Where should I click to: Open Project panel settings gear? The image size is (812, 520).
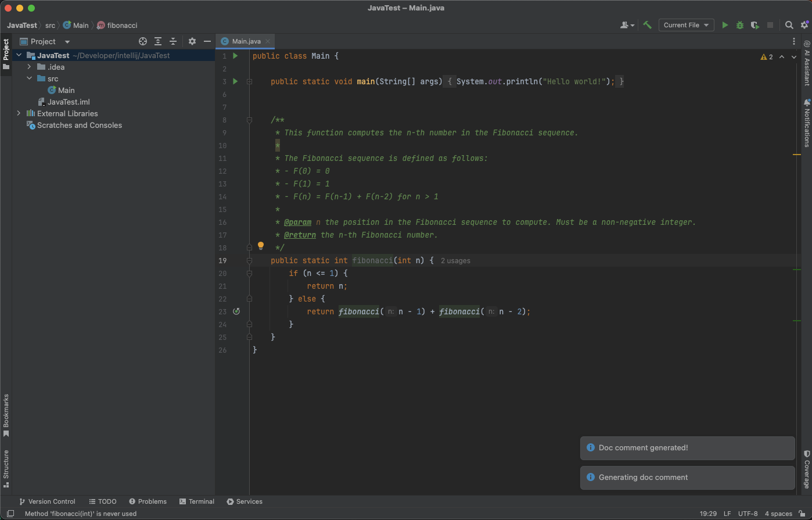click(x=192, y=41)
